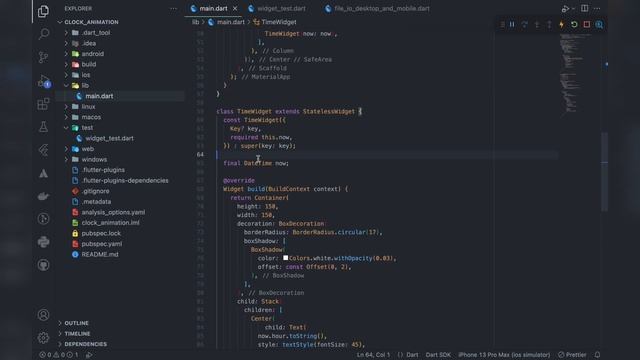Trigger Hot Reload lightning icon
Viewport: 640px width, 360px height.
coord(562,24)
